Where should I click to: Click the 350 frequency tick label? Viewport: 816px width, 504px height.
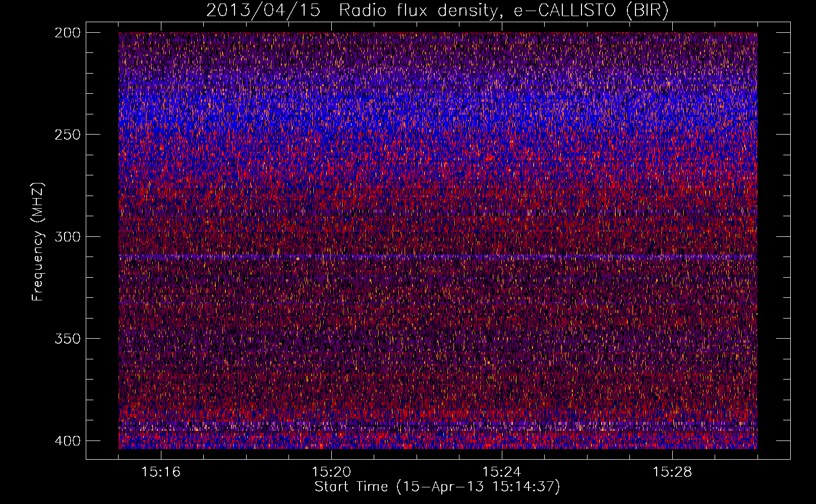click(x=67, y=339)
